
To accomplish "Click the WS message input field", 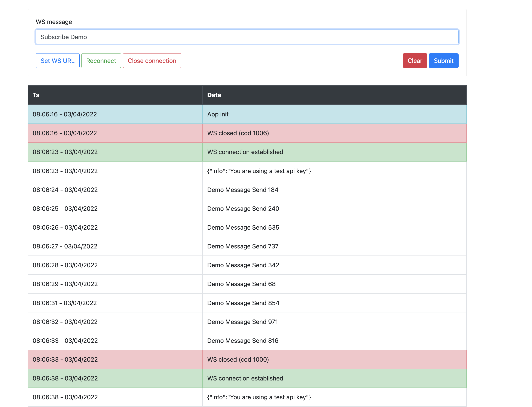I will [247, 37].
